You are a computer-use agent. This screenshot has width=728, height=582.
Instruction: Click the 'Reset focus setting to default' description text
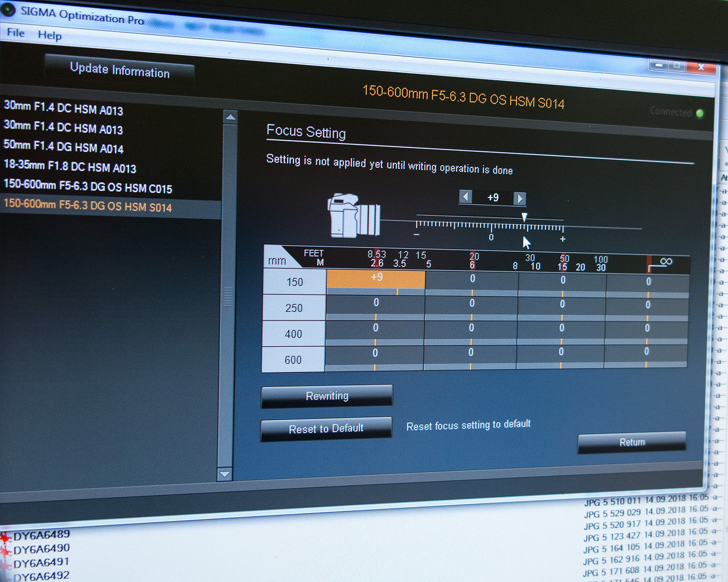point(468,425)
